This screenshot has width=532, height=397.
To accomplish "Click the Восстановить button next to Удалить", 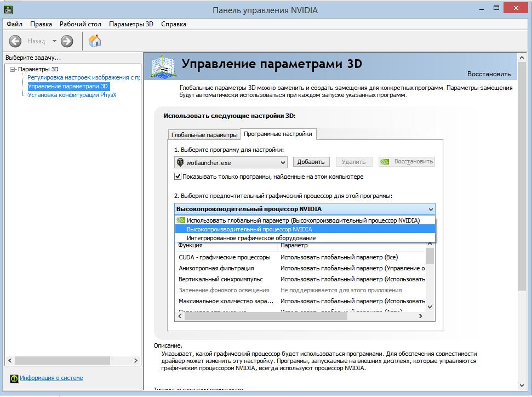I will (407, 162).
